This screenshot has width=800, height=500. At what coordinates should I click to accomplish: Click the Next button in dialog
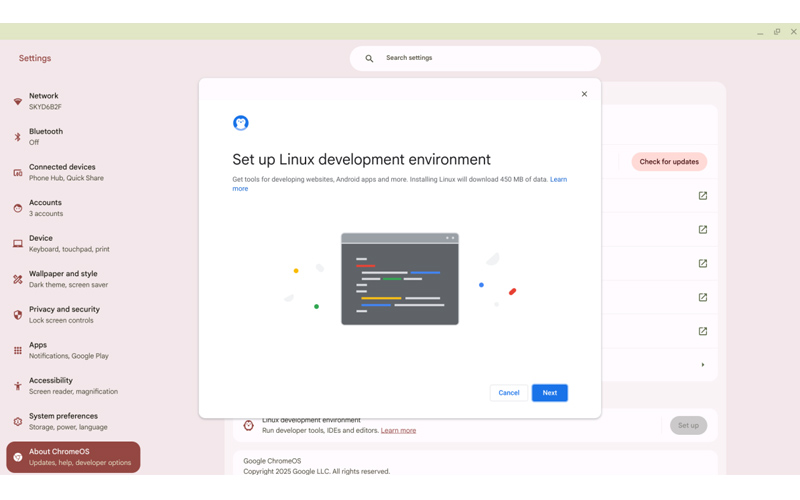click(549, 393)
